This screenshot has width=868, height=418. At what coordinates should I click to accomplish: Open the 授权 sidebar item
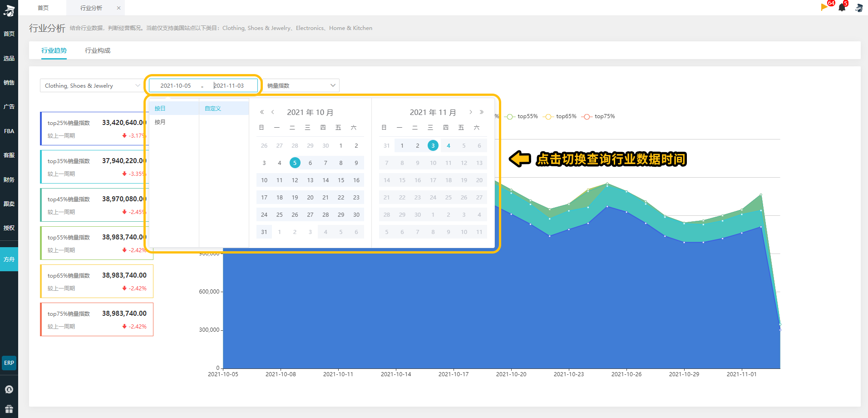click(9, 228)
